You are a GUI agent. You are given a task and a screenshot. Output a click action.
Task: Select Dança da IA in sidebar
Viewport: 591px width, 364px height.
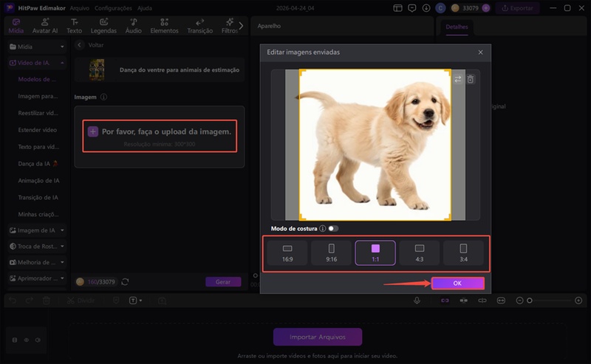tap(38, 163)
